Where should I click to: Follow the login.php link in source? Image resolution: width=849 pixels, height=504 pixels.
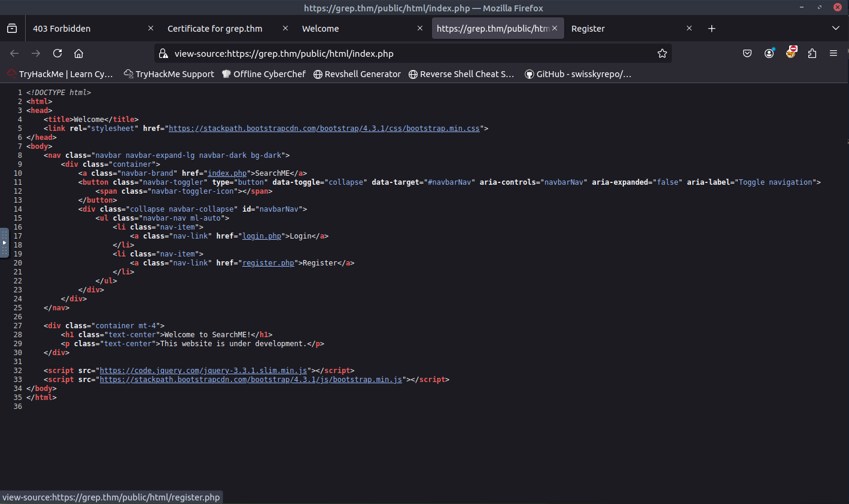(261, 236)
